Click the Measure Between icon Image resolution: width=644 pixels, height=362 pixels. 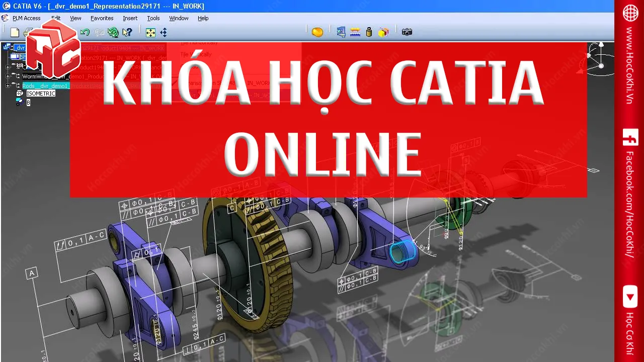pyautogui.click(x=355, y=32)
